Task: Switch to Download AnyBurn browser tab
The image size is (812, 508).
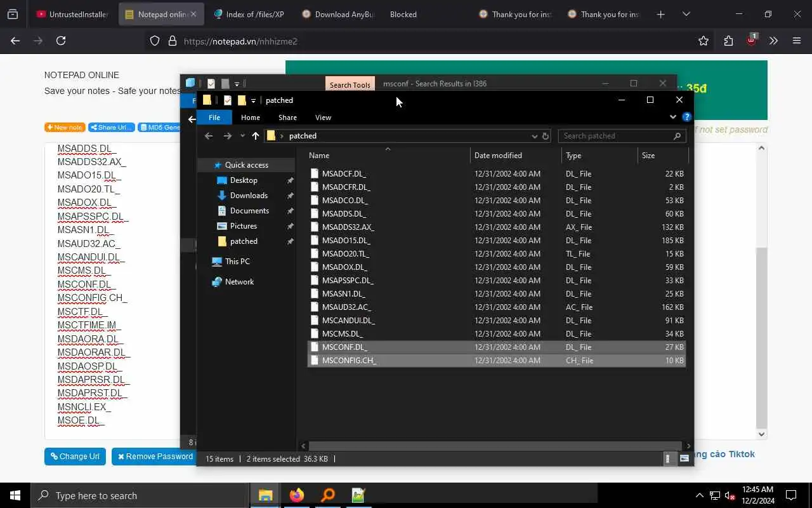Action: coord(337,14)
